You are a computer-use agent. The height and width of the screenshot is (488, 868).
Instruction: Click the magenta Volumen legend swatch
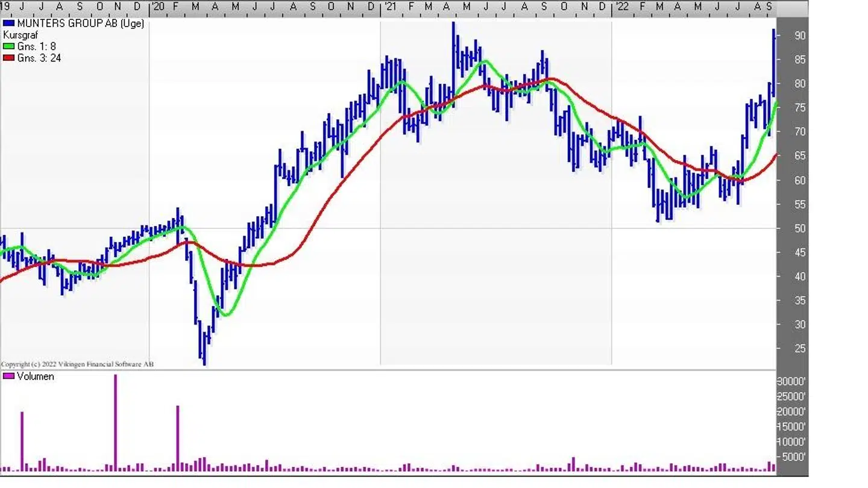click(x=8, y=377)
